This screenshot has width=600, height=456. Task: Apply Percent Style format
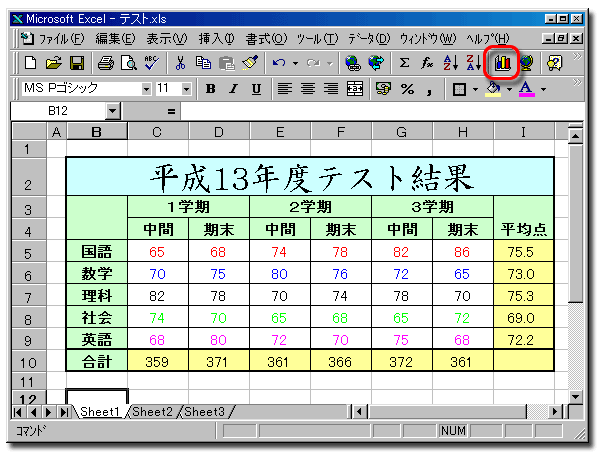pyautogui.click(x=407, y=89)
